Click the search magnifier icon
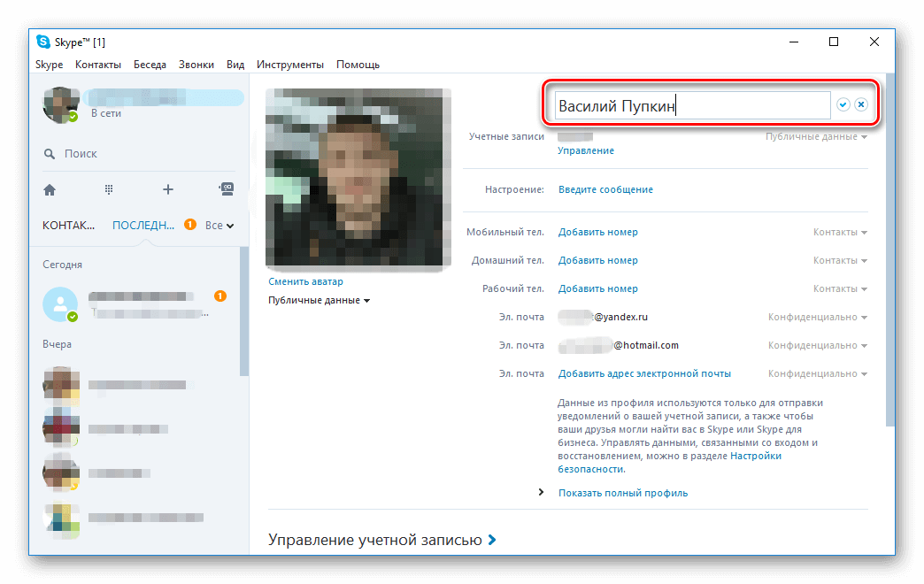 tap(50, 154)
